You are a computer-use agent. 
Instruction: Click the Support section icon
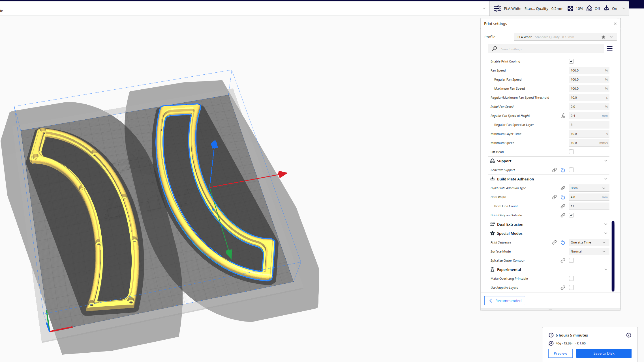click(x=493, y=160)
